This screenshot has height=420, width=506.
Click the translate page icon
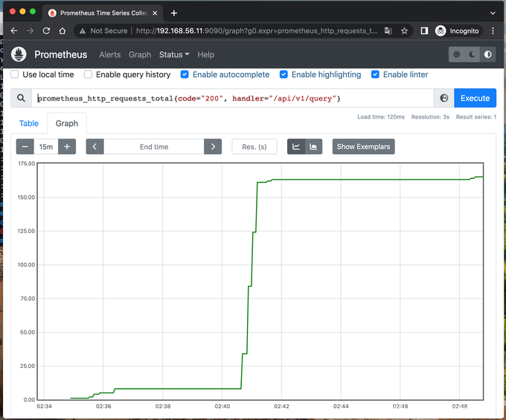click(x=388, y=31)
